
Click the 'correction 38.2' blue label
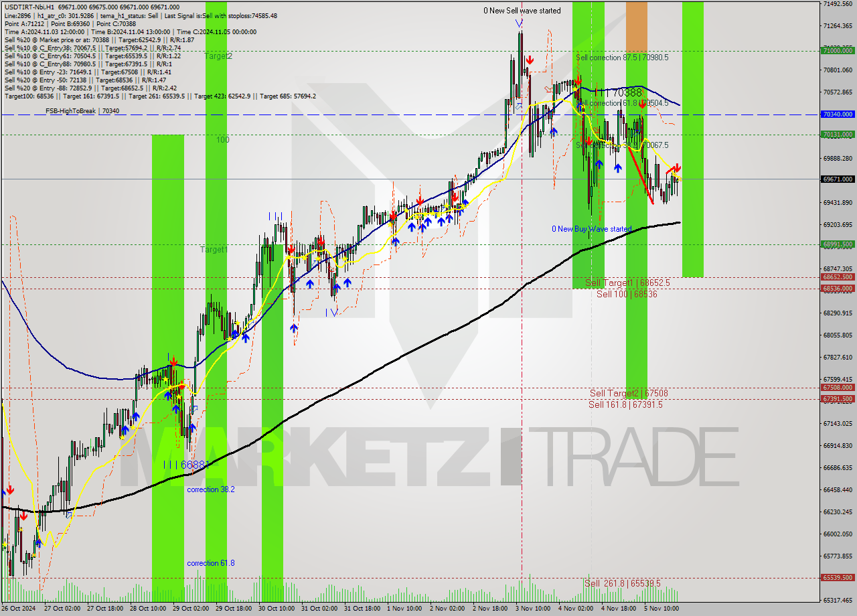coord(211,489)
